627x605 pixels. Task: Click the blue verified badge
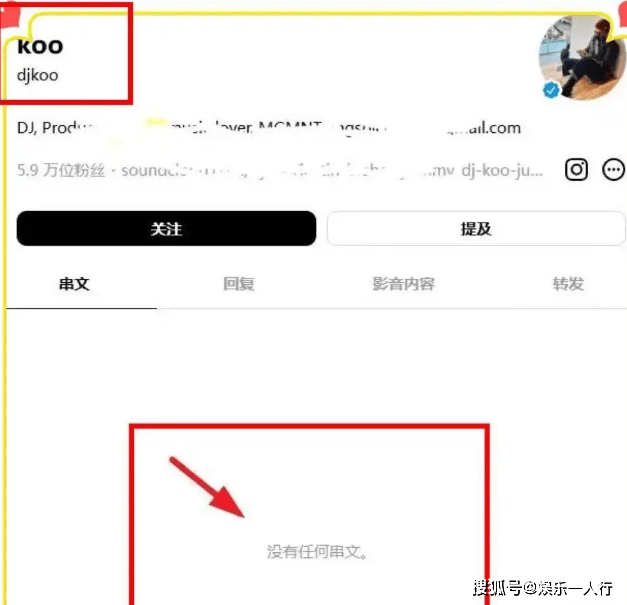[x=551, y=90]
